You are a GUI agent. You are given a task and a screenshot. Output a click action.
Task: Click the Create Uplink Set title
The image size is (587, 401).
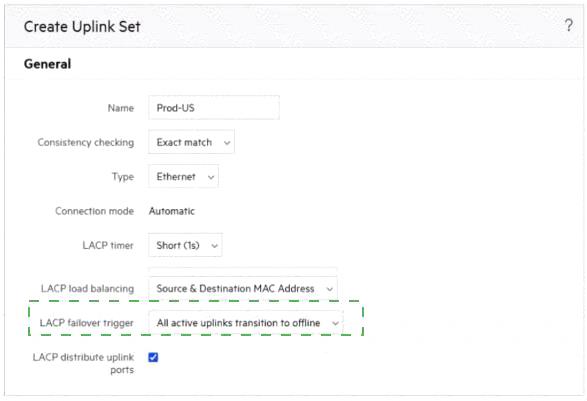coord(82,27)
